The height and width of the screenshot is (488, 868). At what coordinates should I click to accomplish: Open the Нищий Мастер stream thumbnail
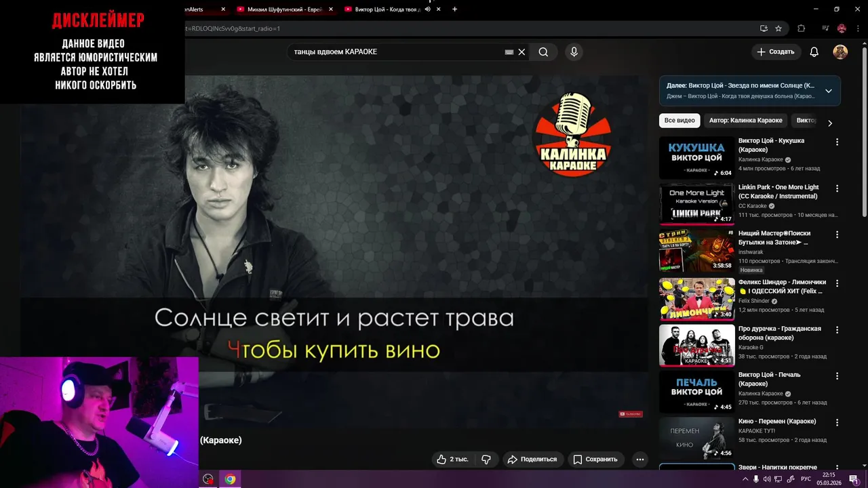coord(697,251)
